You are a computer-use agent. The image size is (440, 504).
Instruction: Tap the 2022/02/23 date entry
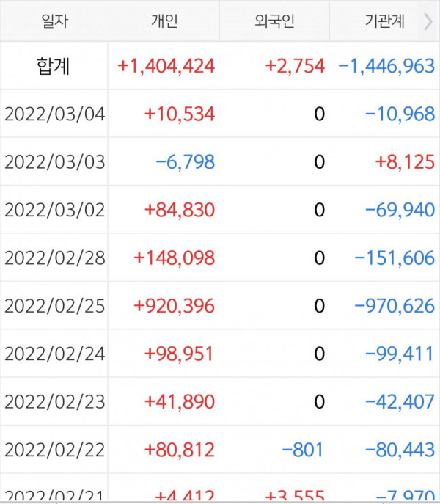[54, 402]
